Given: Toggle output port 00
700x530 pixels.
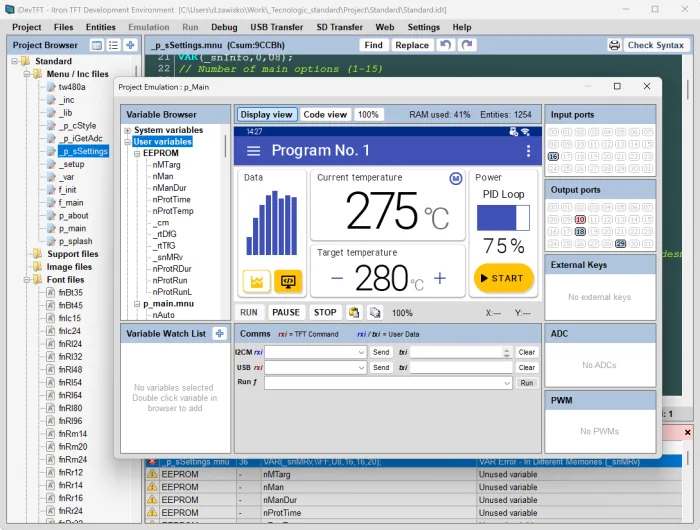Looking at the screenshot, I should pos(553,208).
